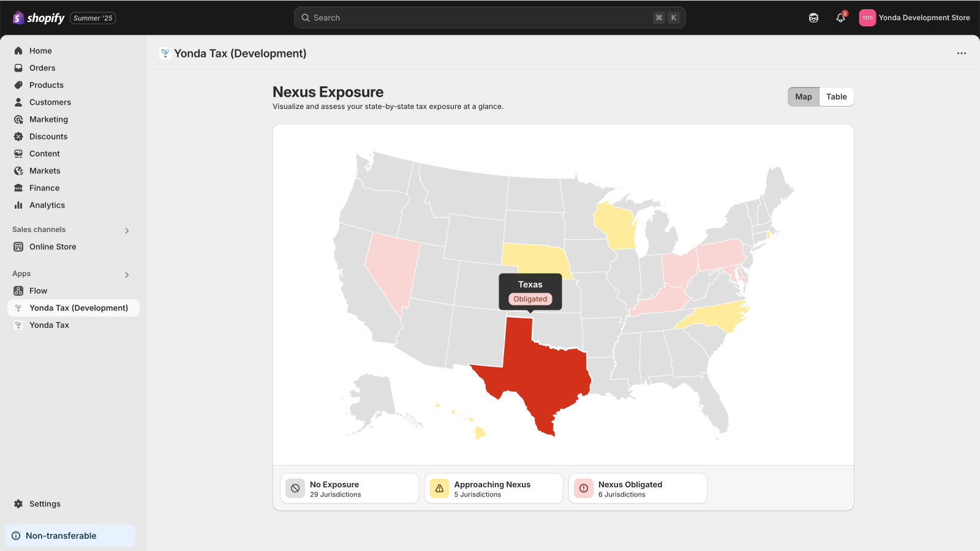Click pink Pennsylvania on the map

click(x=720, y=255)
